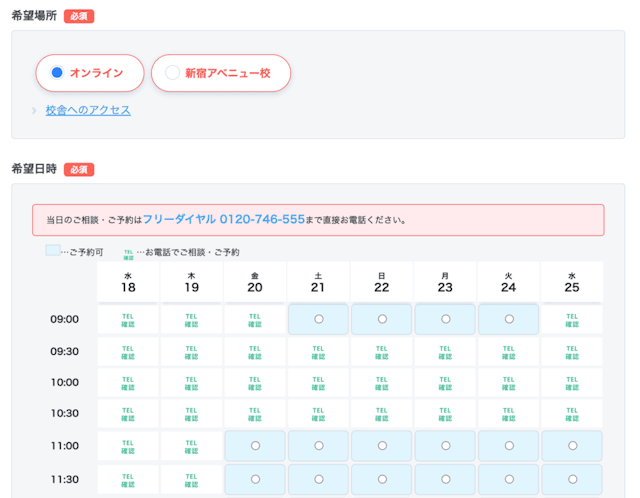The image size is (640, 498).
Task: Click the 火 24 date header
Action: (509, 282)
